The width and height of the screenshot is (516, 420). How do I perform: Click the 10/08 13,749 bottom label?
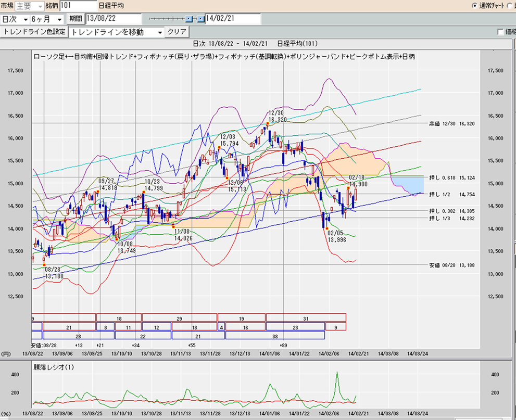pos(127,247)
